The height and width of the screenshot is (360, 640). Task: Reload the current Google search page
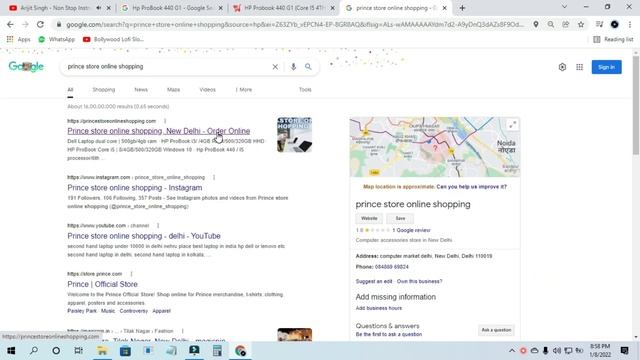point(40,24)
